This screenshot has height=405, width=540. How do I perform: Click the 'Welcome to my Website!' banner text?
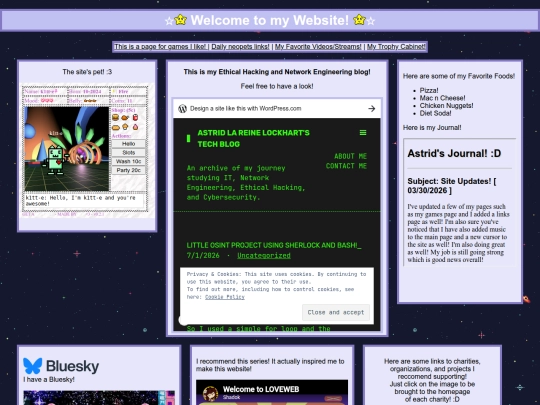pyautogui.click(x=270, y=20)
